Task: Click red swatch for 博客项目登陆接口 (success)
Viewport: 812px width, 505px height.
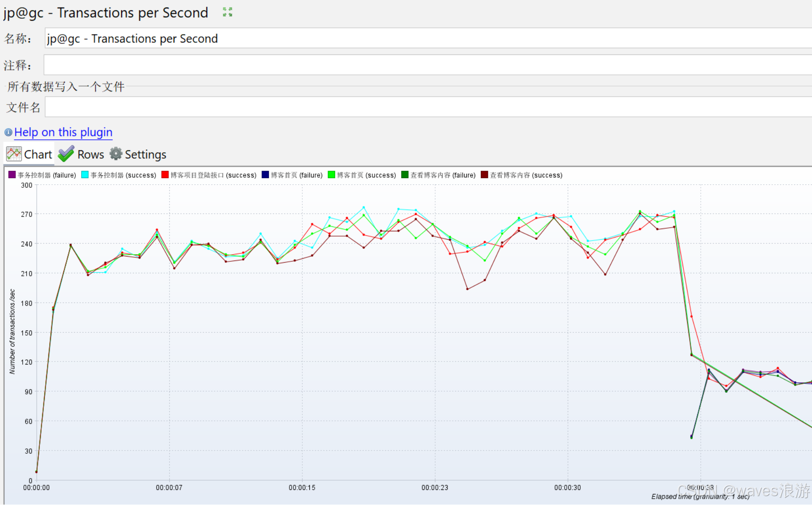Action: tap(165, 175)
